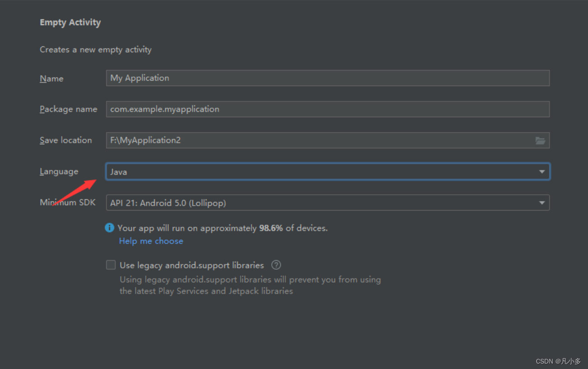Click the 98.6% of devices text

(293, 228)
